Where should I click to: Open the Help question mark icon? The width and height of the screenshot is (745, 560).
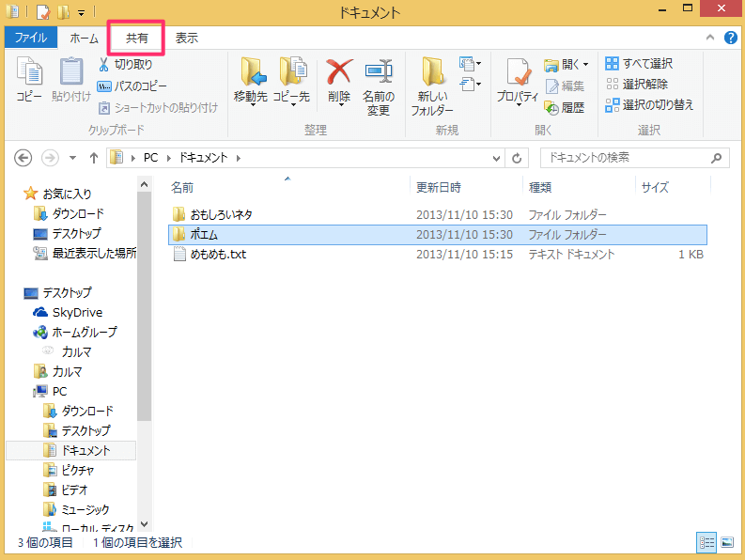(730, 38)
